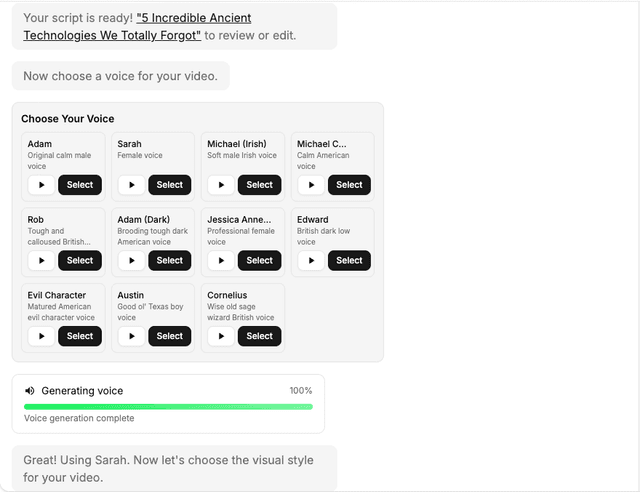Image resolution: width=640 pixels, height=492 pixels.
Task: Select the Rob voice
Action: (x=80, y=261)
